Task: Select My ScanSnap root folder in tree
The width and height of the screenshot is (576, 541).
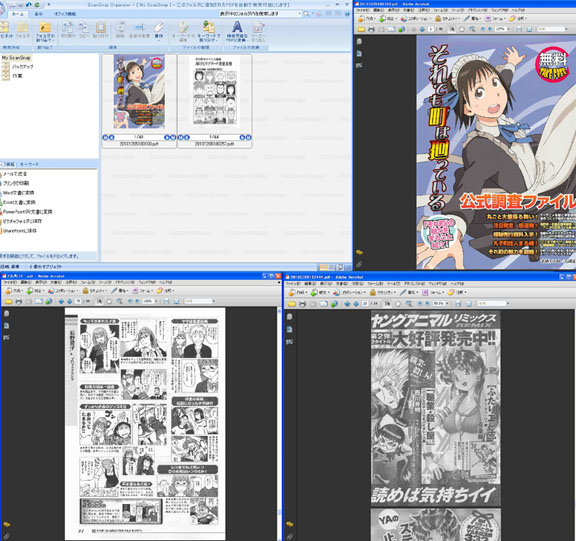Action: coord(16,58)
